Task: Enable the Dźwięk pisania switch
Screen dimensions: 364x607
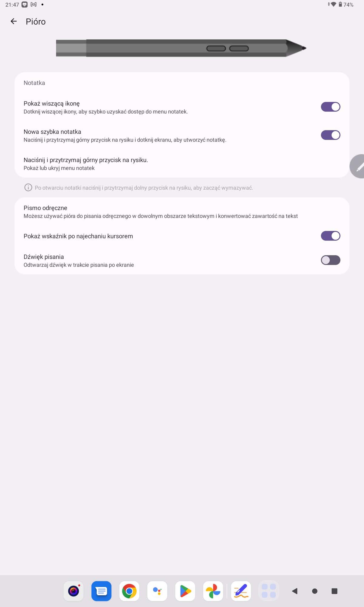Action: [330, 260]
